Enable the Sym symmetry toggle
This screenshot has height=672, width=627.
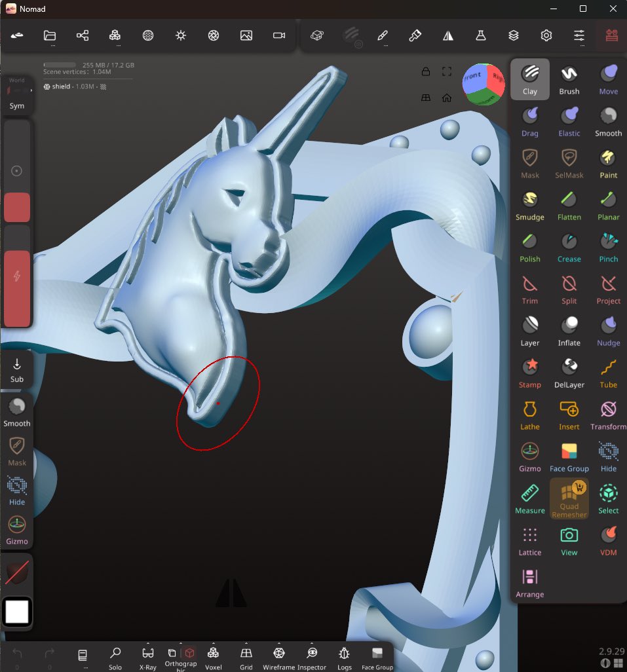[17, 105]
